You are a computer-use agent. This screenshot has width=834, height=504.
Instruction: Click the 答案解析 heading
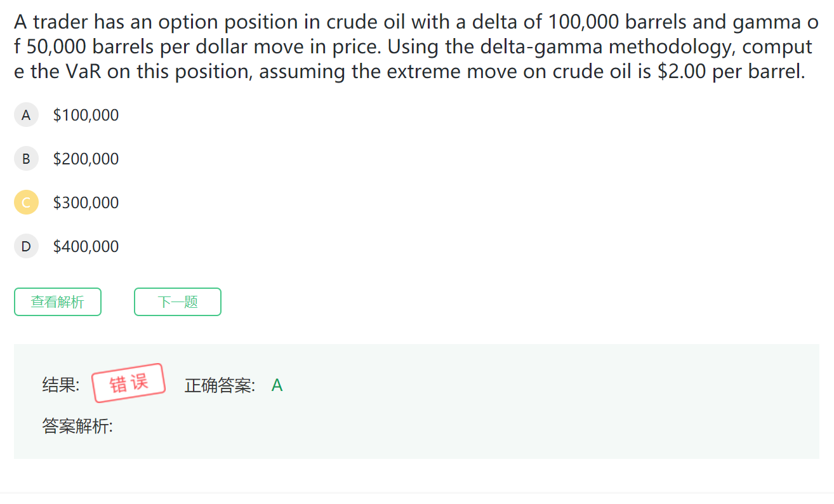click(77, 426)
